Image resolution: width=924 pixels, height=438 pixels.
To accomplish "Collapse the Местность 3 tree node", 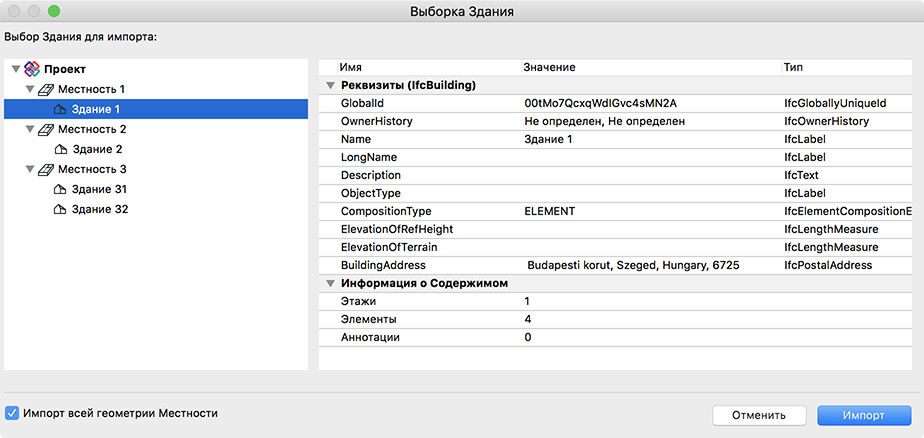I will [30, 169].
